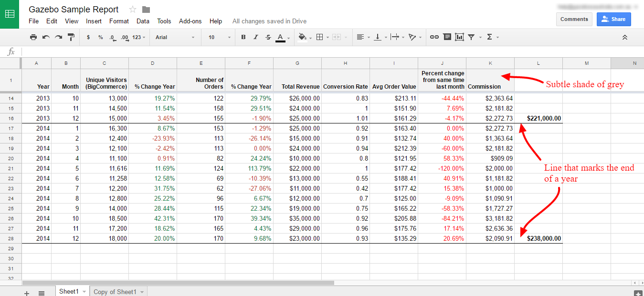The width and height of the screenshot is (644, 296).
Task: Switch to the Copy of Sheet1 tab
Action: (x=115, y=292)
